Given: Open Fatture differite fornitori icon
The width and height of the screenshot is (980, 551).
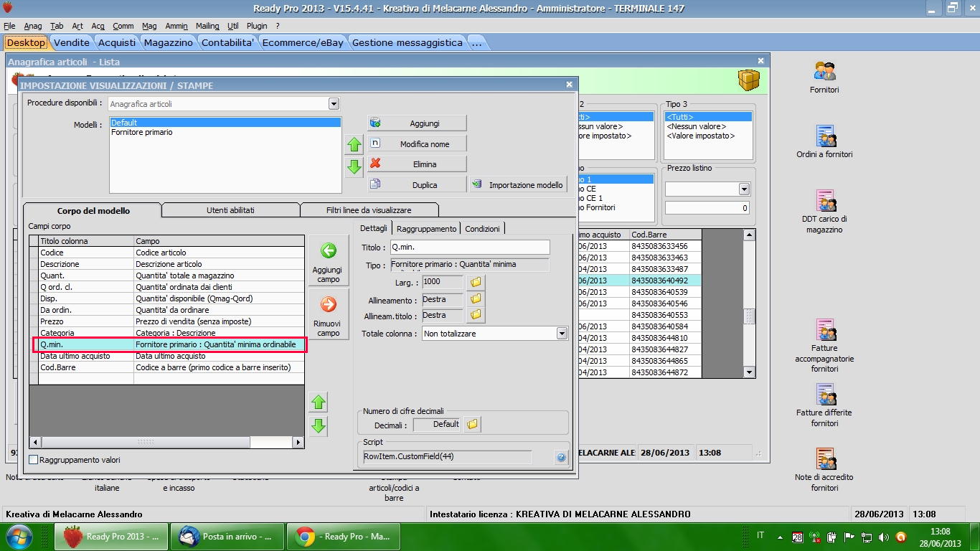Looking at the screenshot, I should 824,405.
